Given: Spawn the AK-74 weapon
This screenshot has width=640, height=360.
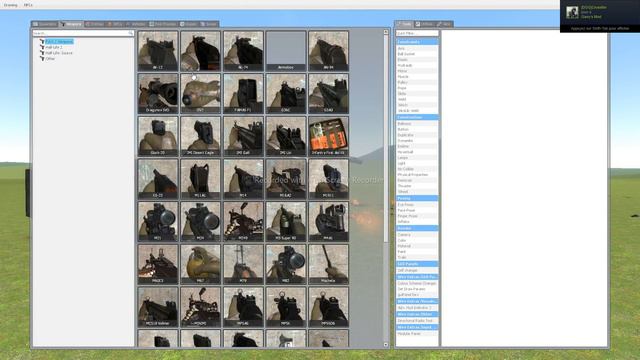Looking at the screenshot, I should pyautogui.click(x=243, y=51).
